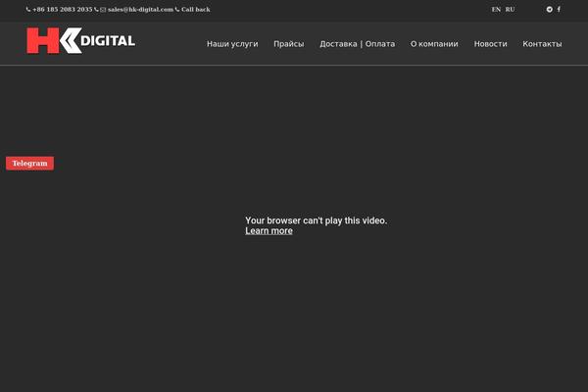Call the number +86 185 2083 2035

click(x=63, y=10)
